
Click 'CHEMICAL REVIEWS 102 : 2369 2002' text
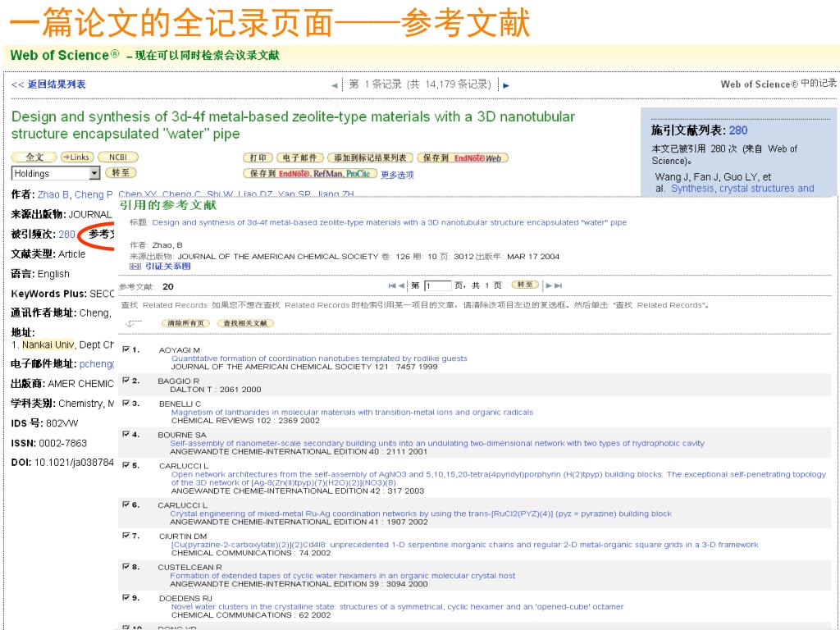[x=245, y=421]
